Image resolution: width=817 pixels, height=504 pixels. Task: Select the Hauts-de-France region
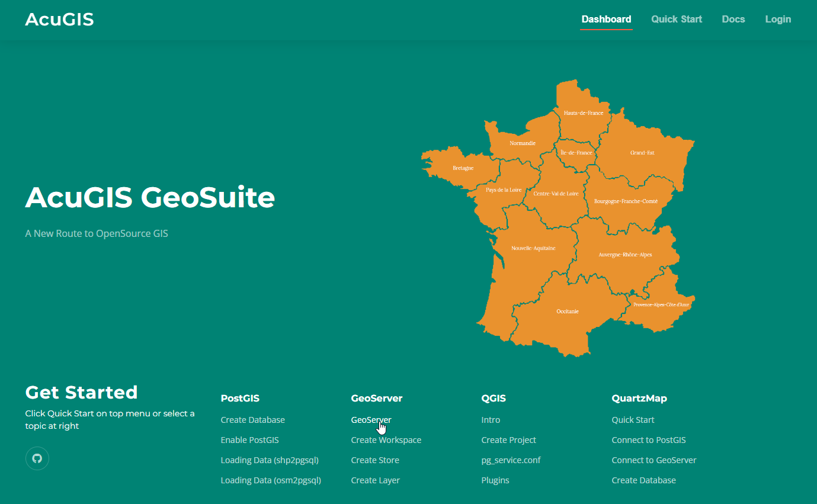point(584,113)
